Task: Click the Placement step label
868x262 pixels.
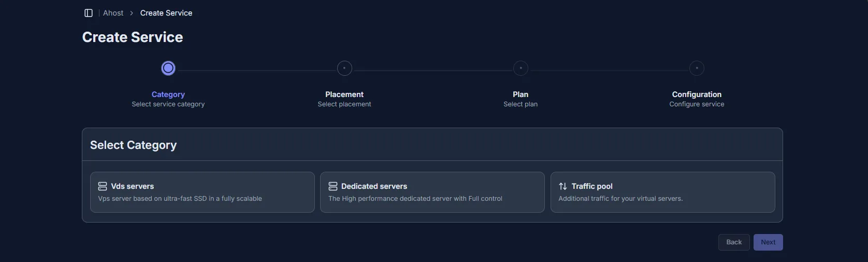Action: coord(344,94)
